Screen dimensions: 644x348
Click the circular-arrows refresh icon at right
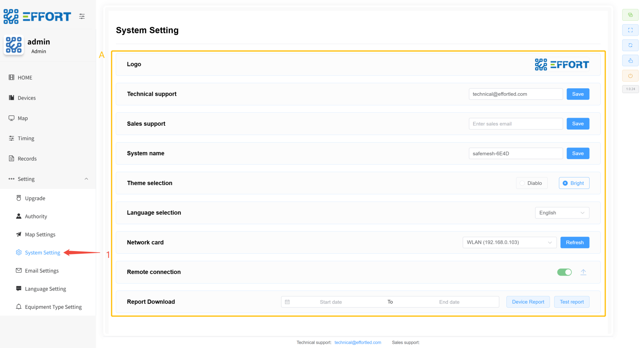630,45
